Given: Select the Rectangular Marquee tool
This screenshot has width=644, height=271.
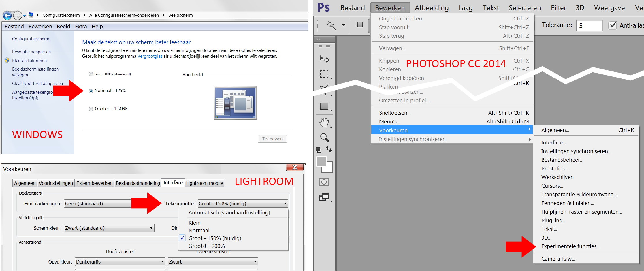Looking at the screenshot, I should 324,74.
